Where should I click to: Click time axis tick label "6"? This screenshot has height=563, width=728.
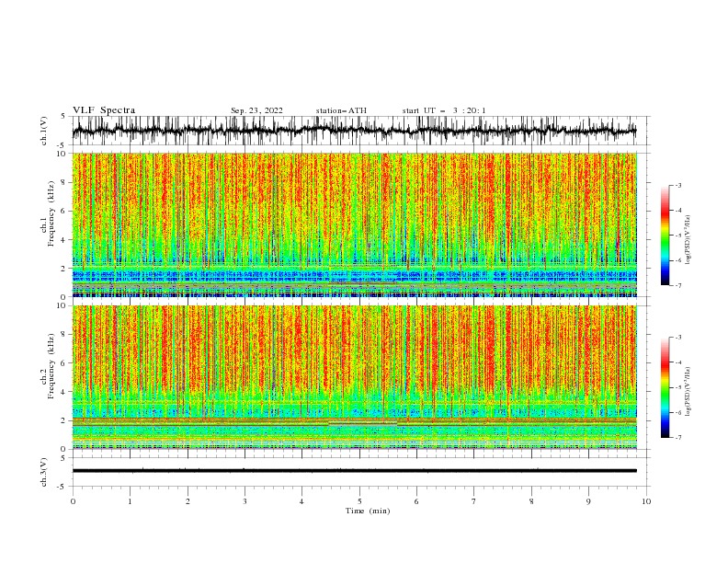[416, 501]
